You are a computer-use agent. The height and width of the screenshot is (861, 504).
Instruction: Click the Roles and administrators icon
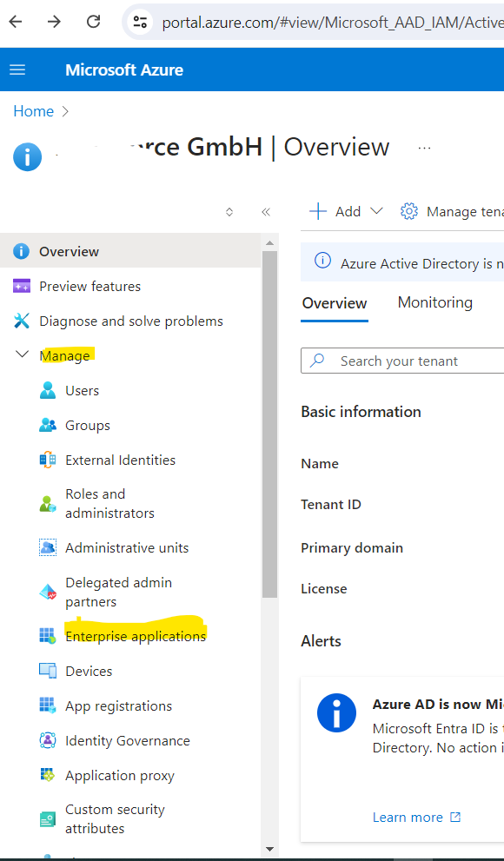48,504
